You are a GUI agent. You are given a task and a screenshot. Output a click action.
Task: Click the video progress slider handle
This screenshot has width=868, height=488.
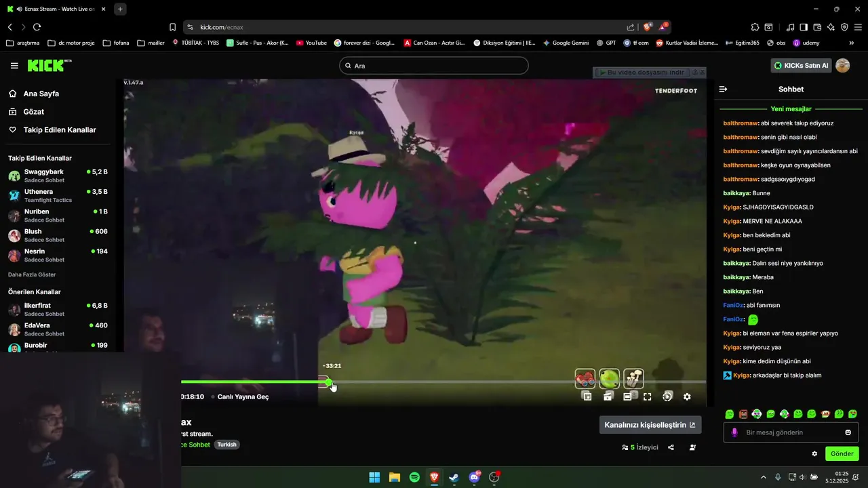point(328,382)
